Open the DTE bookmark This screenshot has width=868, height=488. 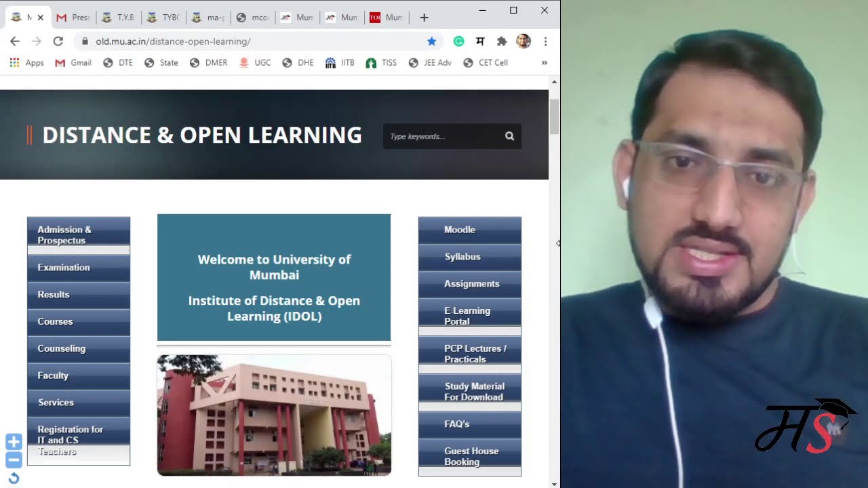118,62
